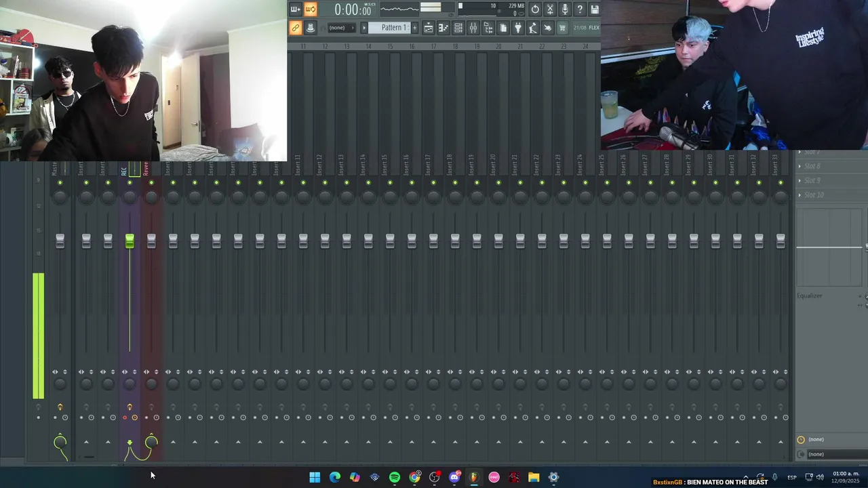Toggle mute LED on Revee track

pyautogui.click(x=151, y=182)
